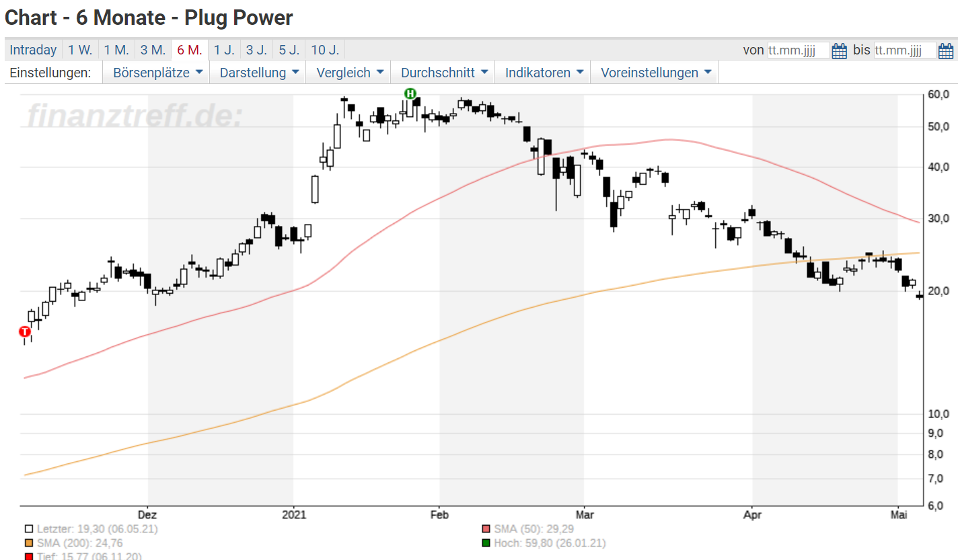This screenshot has width=958, height=560.
Task: Select the 5 J. time range tab
Action: pyautogui.click(x=289, y=50)
